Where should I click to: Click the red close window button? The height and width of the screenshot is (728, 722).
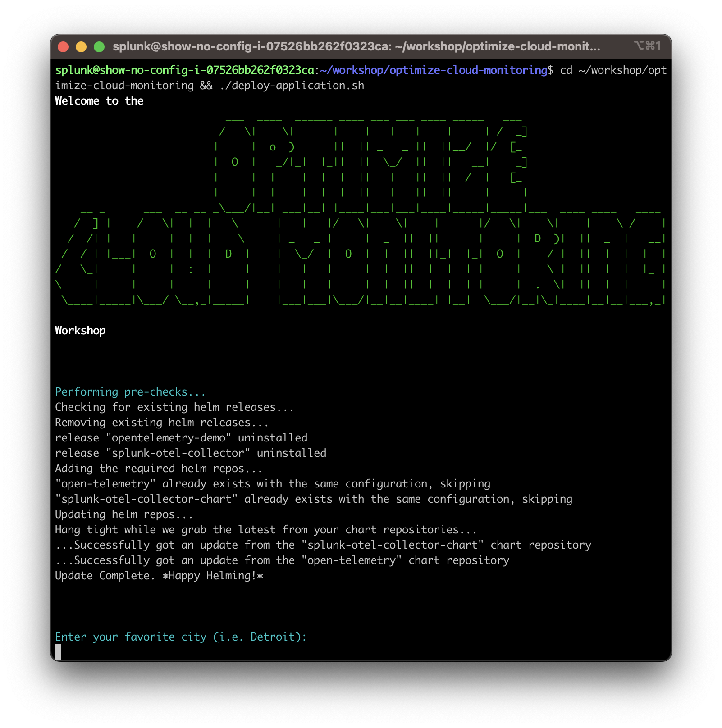tap(63, 47)
